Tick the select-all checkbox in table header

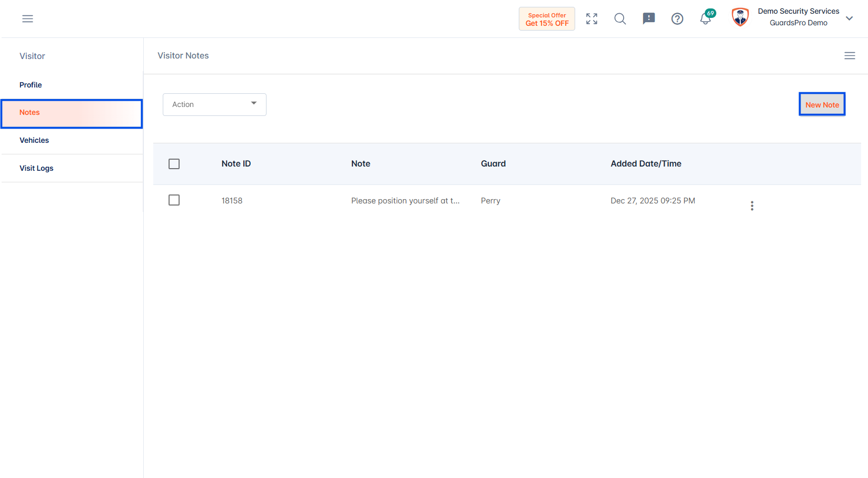174,164
